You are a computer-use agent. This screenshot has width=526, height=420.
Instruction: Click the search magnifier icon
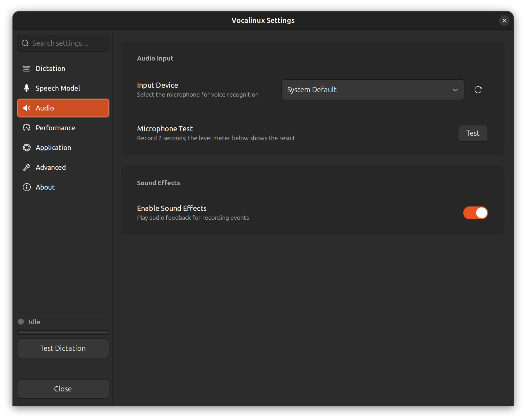coord(25,43)
